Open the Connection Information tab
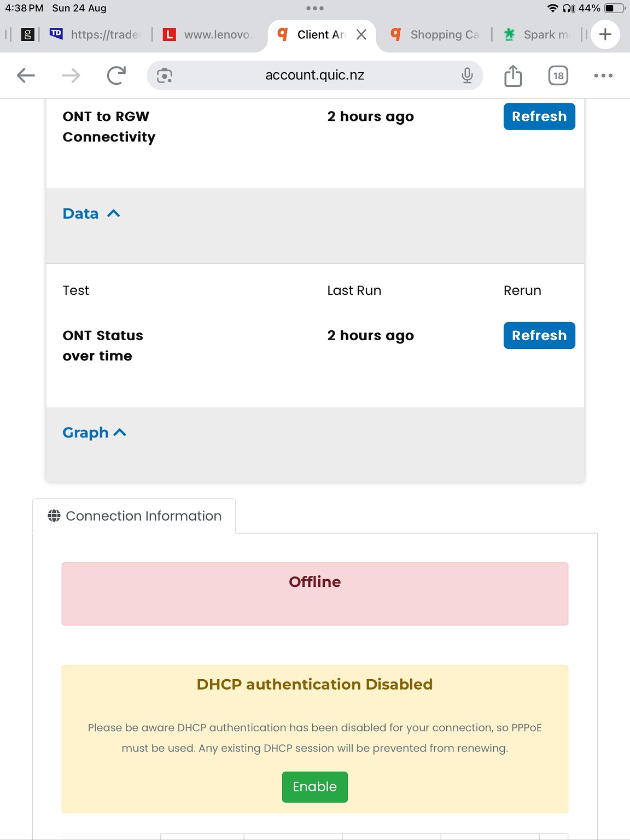Viewport: 630px width, 840px height. click(135, 516)
